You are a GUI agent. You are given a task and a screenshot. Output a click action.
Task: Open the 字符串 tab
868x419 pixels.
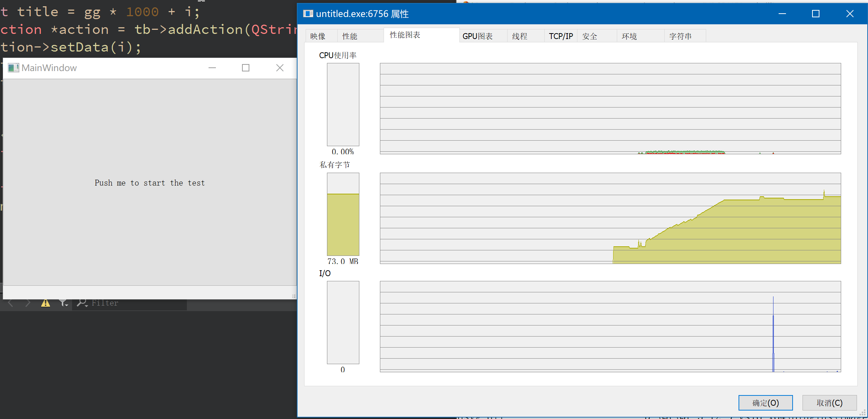click(x=680, y=36)
